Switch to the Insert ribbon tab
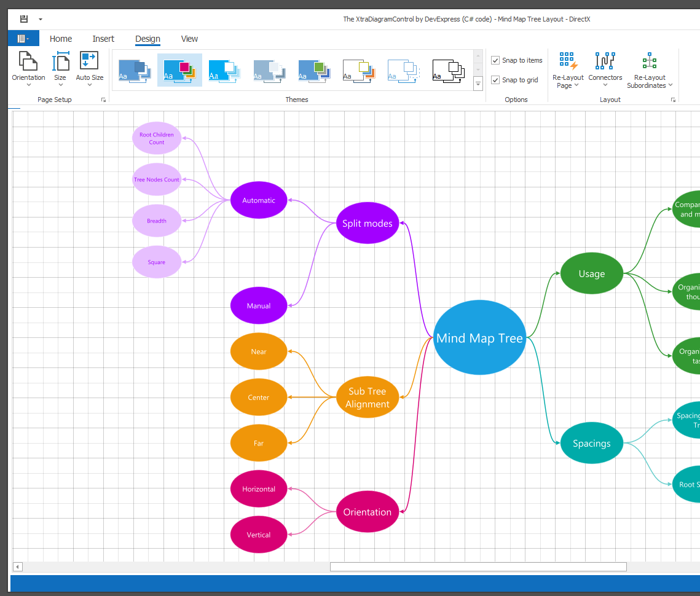Screen dimensions: 700x596 coord(103,39)
